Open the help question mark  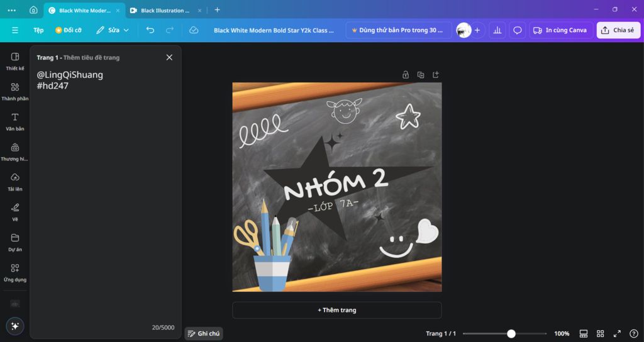click(x=634, y=333)
